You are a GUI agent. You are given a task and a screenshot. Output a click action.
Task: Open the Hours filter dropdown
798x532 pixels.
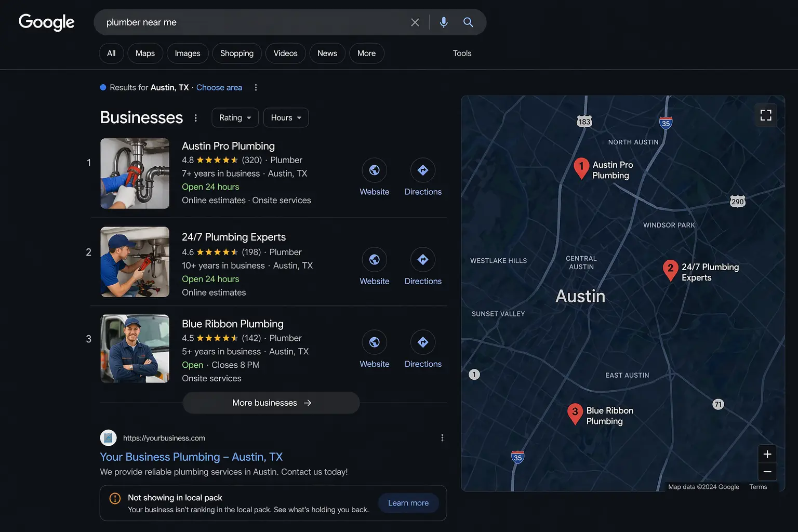[286, 118]
